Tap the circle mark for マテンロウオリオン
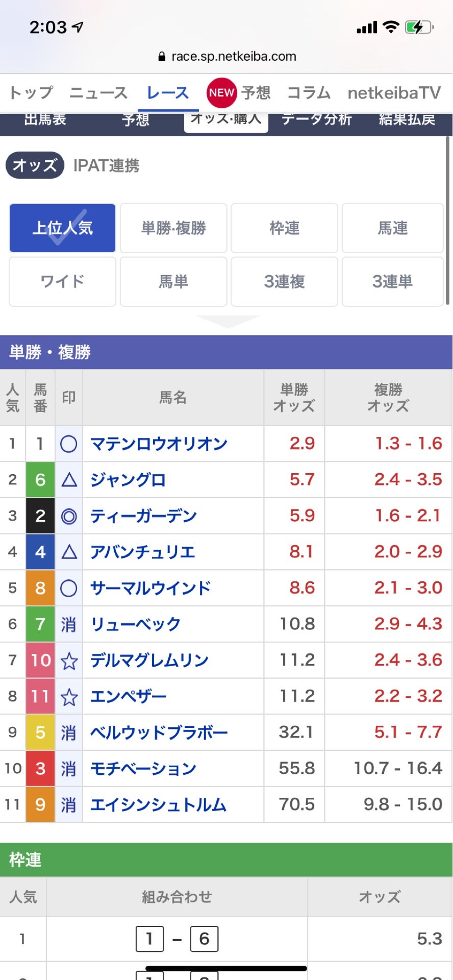 click(69, 444)
